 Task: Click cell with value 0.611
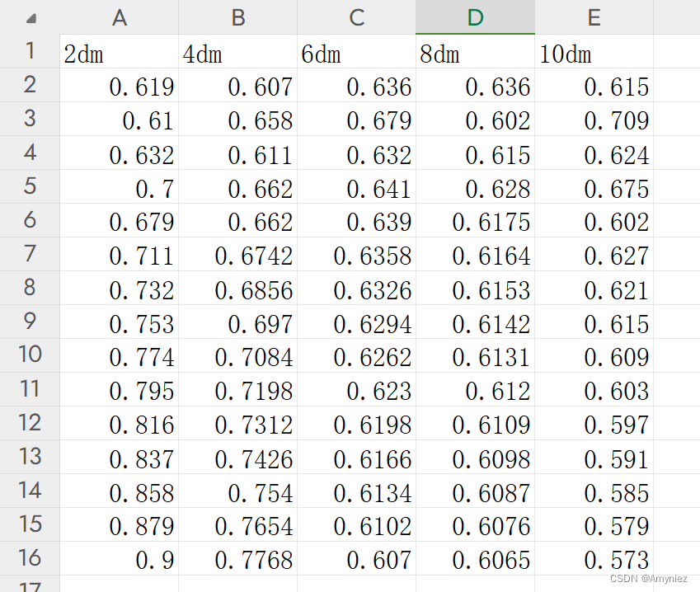237,153
